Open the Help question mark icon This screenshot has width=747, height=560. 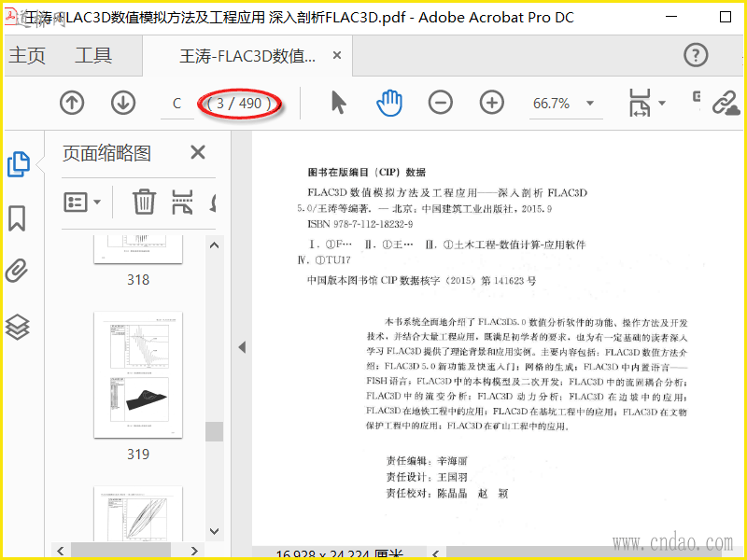click(x=696, y=55)
